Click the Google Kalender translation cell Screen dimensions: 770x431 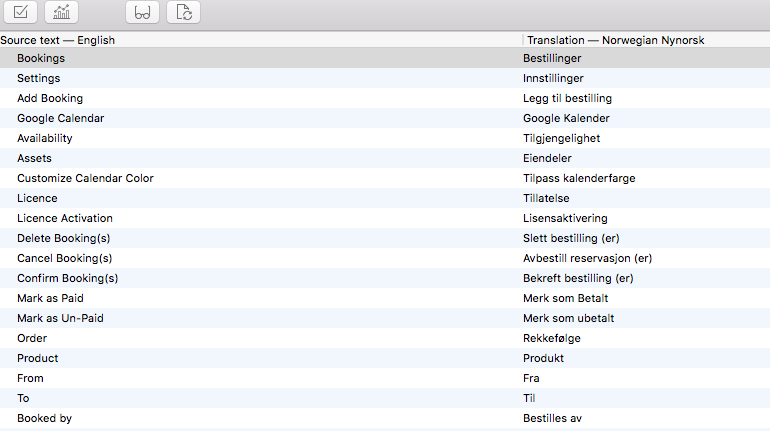point(566,118)
